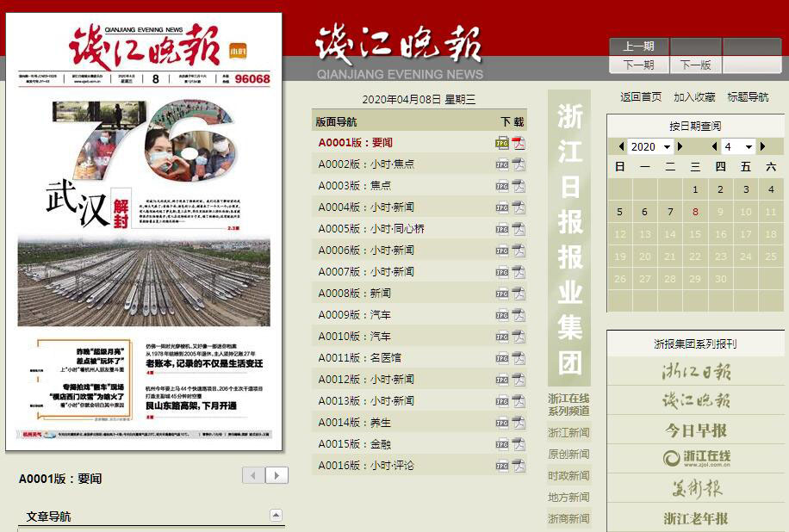Download JPG of A0011 名医馆 page
Viewport: 789px width, 532px height.
pos(501,358)
